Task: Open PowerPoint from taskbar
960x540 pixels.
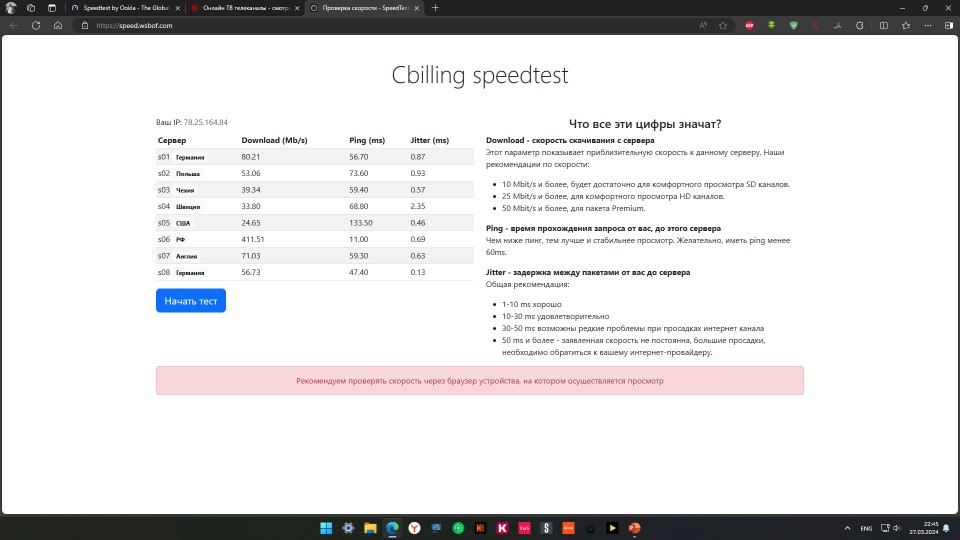Action: [x=634, y=528]
